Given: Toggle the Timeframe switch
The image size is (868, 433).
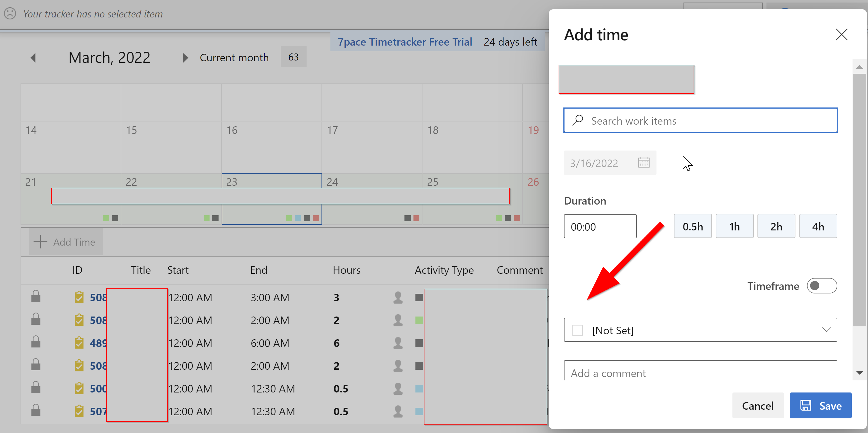Looking at the screenshot, I should click(x=822, y=286).
